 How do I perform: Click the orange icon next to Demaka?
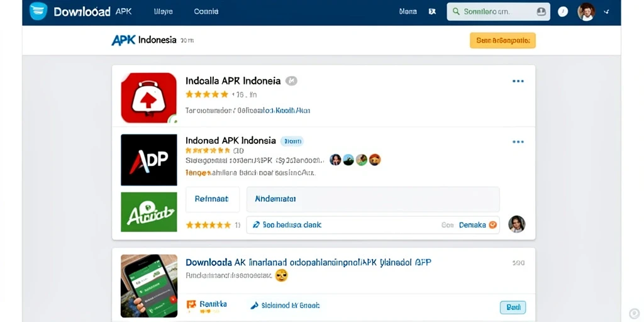click(493, 225)
